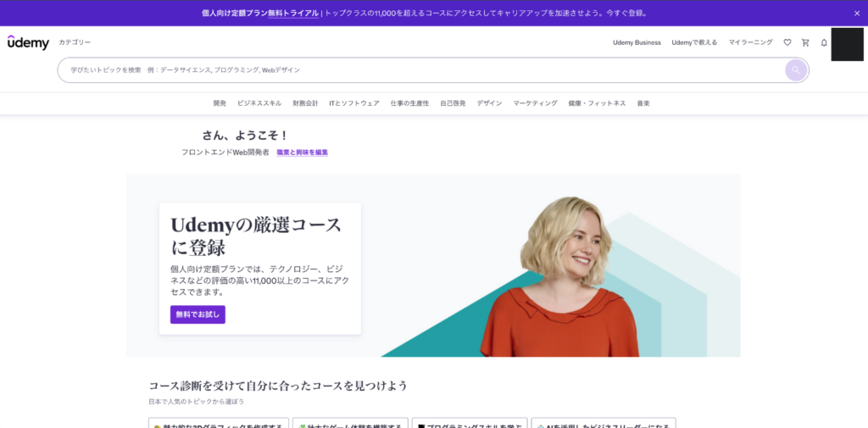Click 職業と興味を編集 link
This screenshot has width=868, height=428.
point(303,153)
